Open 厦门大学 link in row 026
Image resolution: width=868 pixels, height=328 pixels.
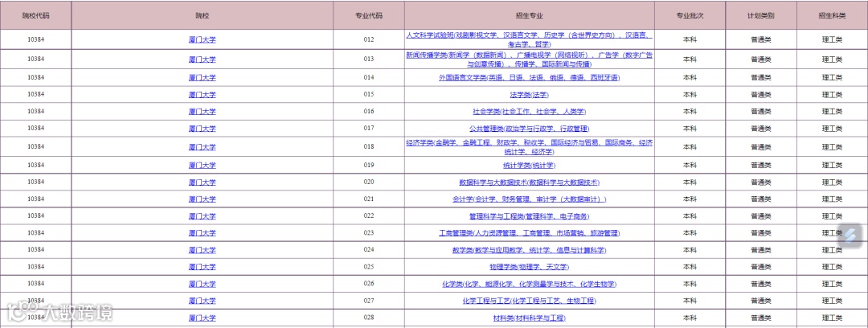coord(202,285)
